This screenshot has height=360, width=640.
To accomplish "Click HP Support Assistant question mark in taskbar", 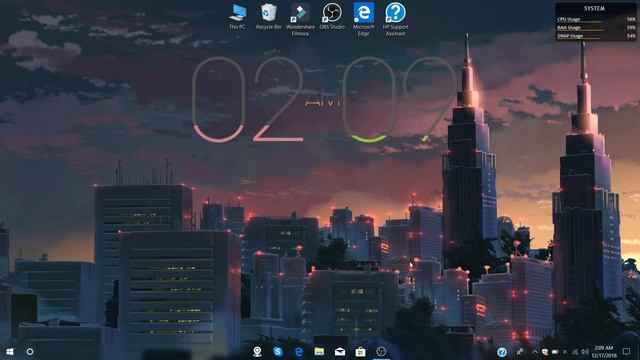I will 502,351.
